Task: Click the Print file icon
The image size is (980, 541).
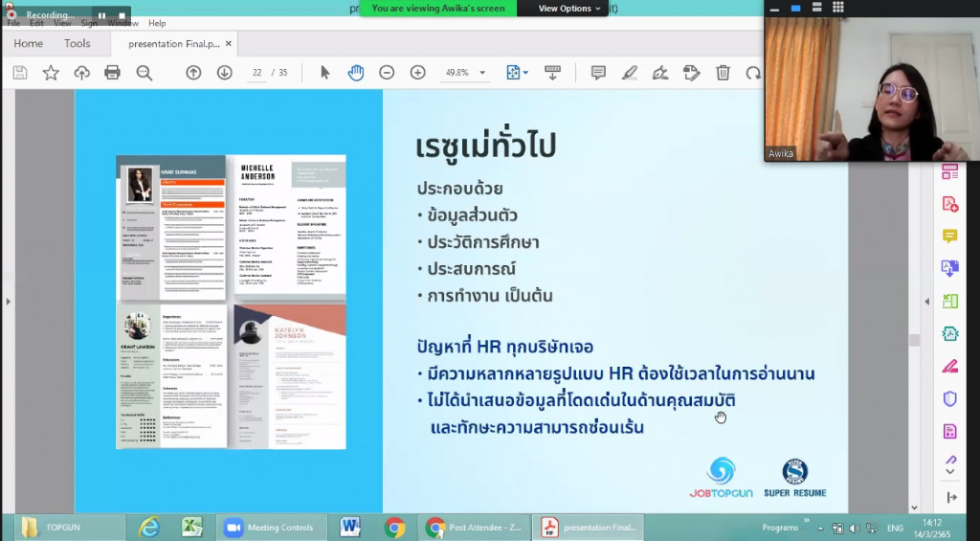Action: coord(112,73)
